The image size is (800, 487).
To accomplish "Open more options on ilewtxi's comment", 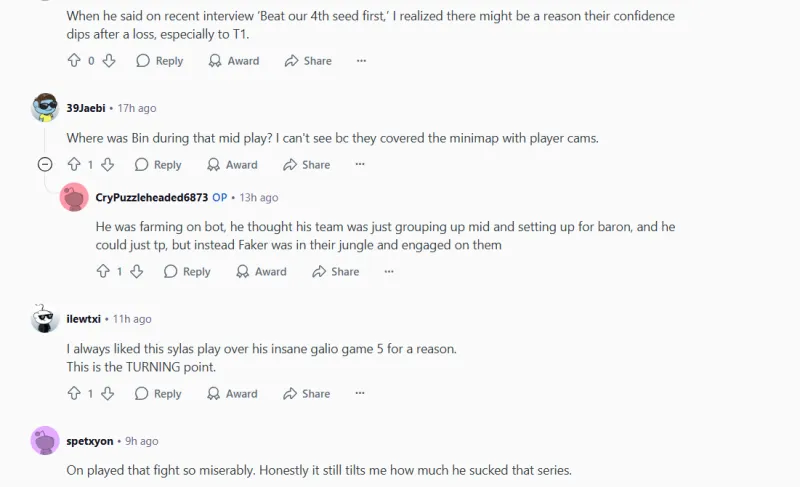I will click(x=360, y=394).
